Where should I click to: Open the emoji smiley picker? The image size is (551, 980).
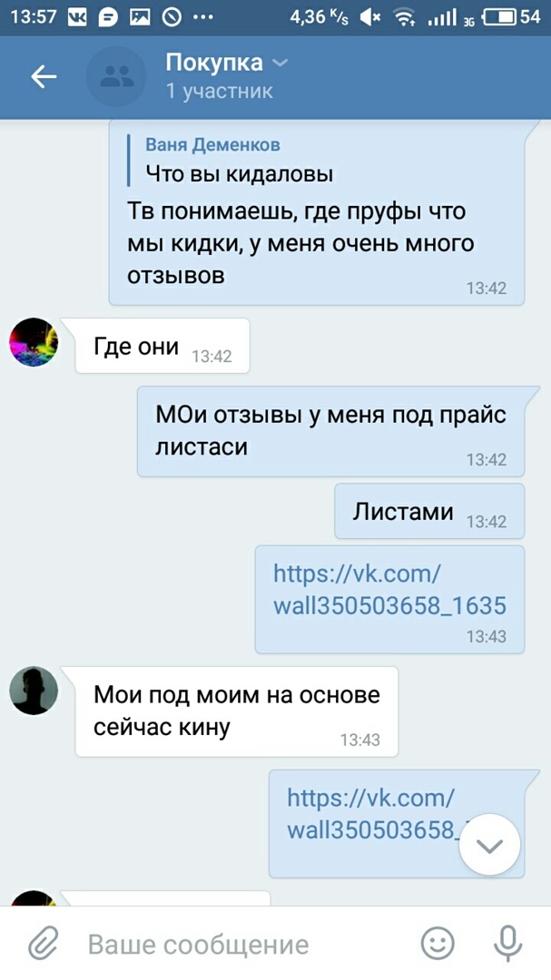438,943
